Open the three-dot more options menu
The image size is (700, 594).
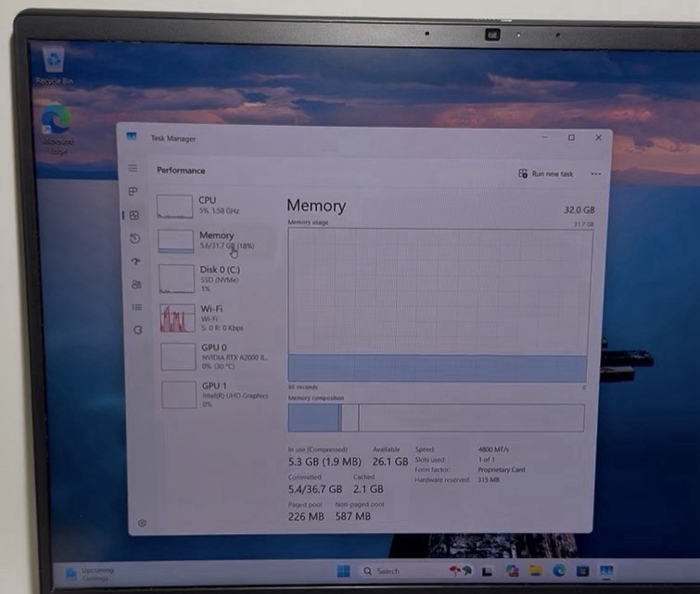pos(595,174)
